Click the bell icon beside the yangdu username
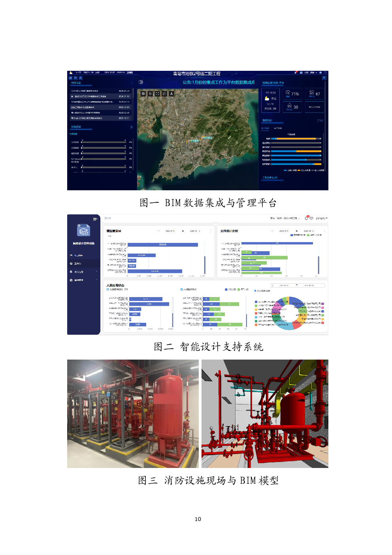 (306, 218)
